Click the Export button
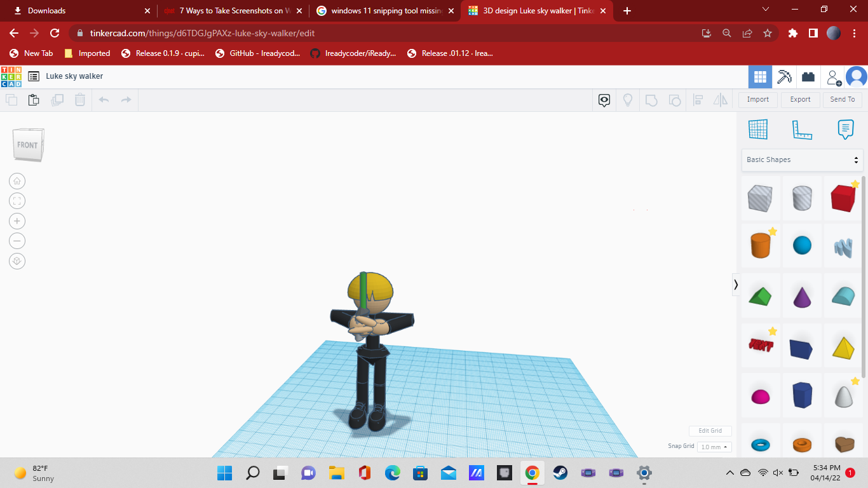Image resolution: width=868 pixels, height=488 pixels. pos(800,99)
